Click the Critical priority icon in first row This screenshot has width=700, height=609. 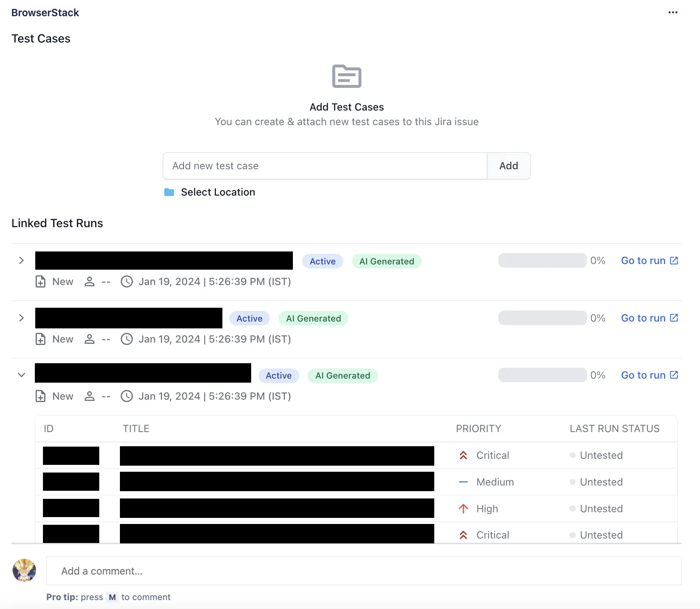pos(463,456)
